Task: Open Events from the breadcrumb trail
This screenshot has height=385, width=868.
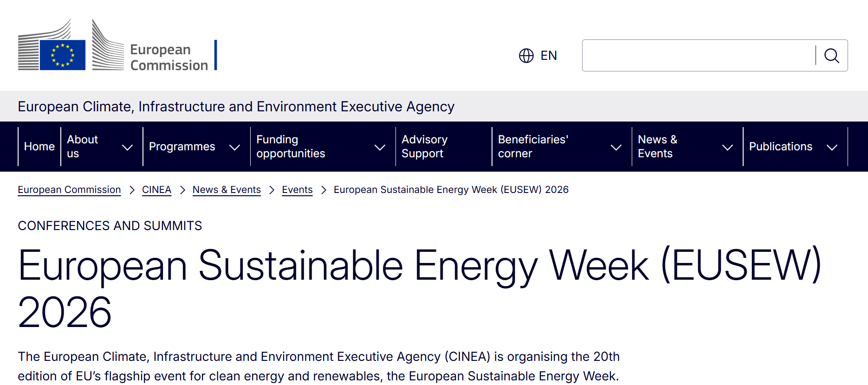Action: click(x=297, y=190)
